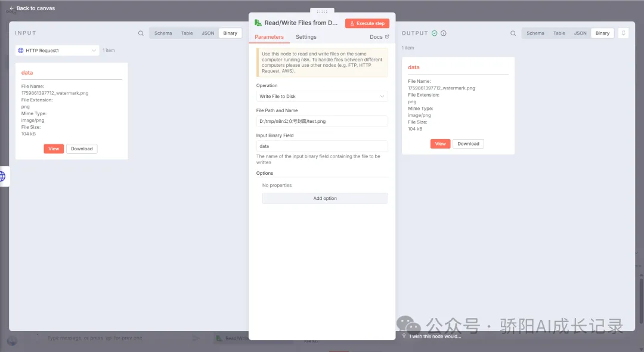Click the input 'data' heading
644x352 pixels.
pyautogui.click(x=27, y=73)
